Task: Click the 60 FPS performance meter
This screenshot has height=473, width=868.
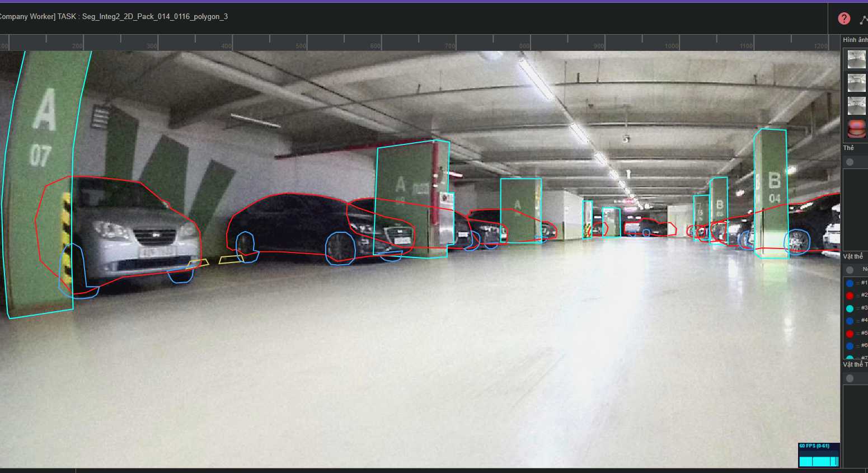Action: [819, 455]
